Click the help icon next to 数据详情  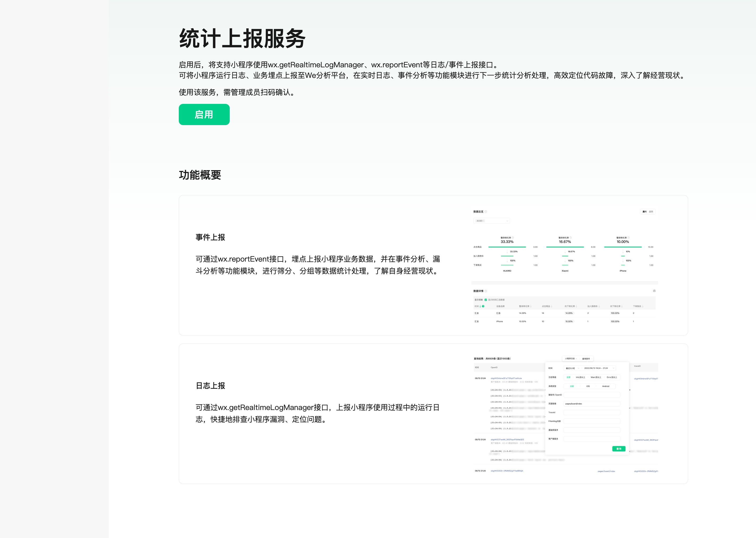486,291
